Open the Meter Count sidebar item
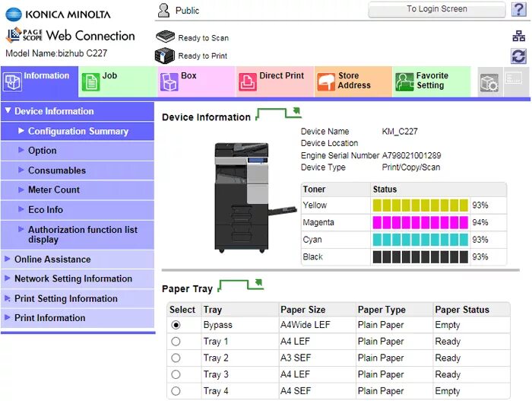This screenshot has height=401, width=532. (78, 190)
